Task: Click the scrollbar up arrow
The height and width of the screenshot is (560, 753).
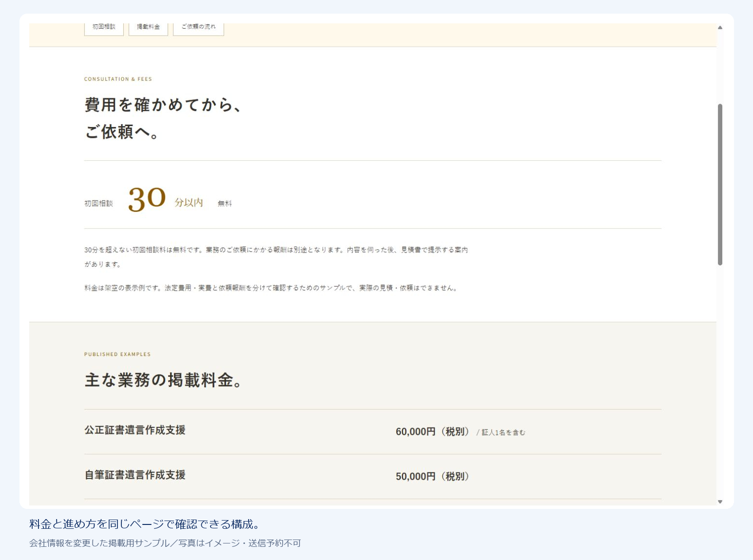Action: coord(720,27)
